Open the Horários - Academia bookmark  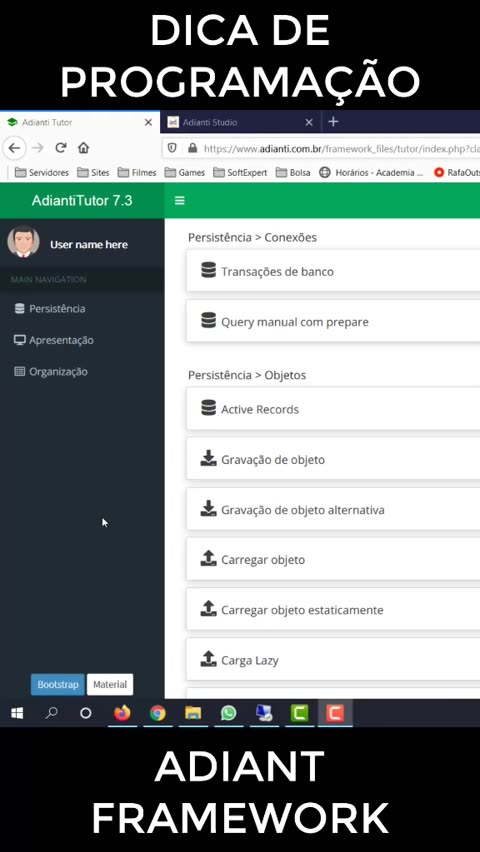pyautogui.click(x=371, y=173)
